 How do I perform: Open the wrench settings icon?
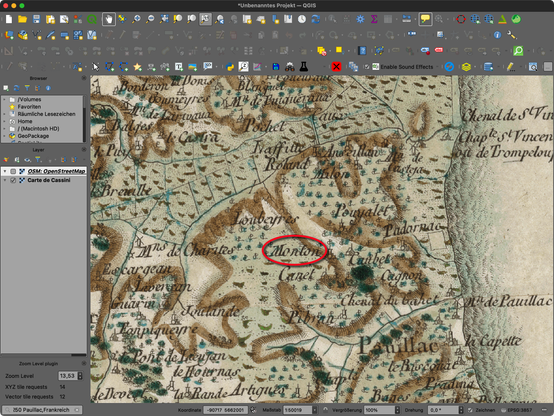(511, 35)
